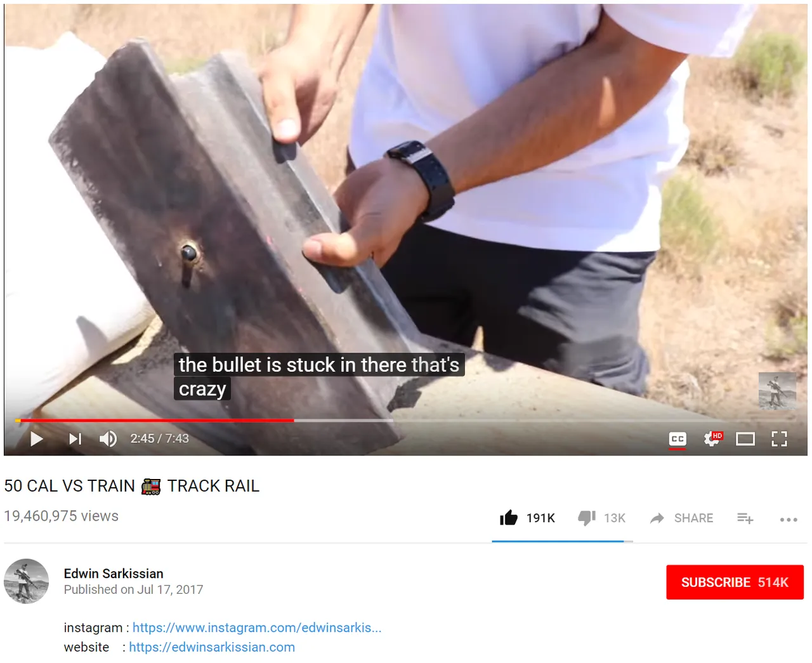This screenshot has height=663, width=812.
Task: Enter full screen mode
Action: [x=779, y=438]
